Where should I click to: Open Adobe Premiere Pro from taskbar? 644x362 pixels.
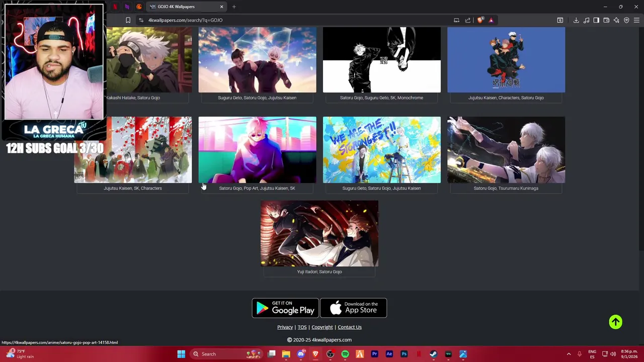pos(374,354)
